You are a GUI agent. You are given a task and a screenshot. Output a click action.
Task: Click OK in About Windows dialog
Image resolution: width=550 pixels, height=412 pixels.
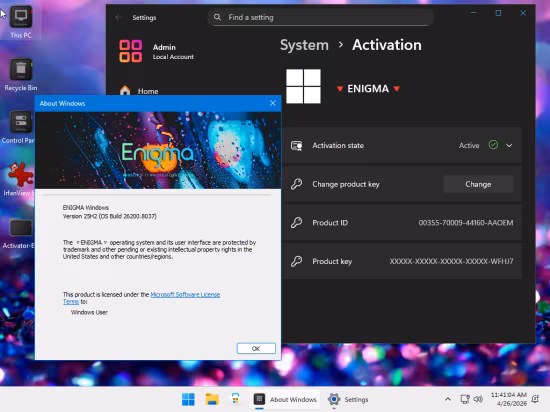tap(256, 349)
